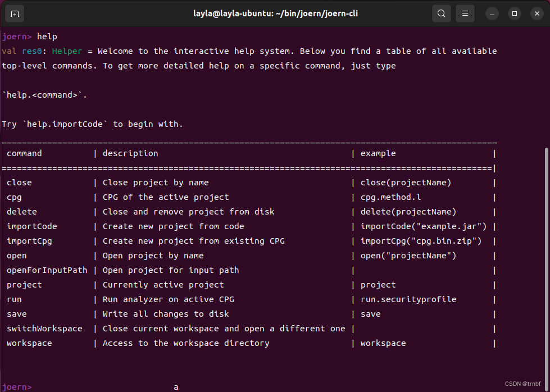Click the switchWorkspace command name
The image size is (550, 392).
[x=44, y=329]
